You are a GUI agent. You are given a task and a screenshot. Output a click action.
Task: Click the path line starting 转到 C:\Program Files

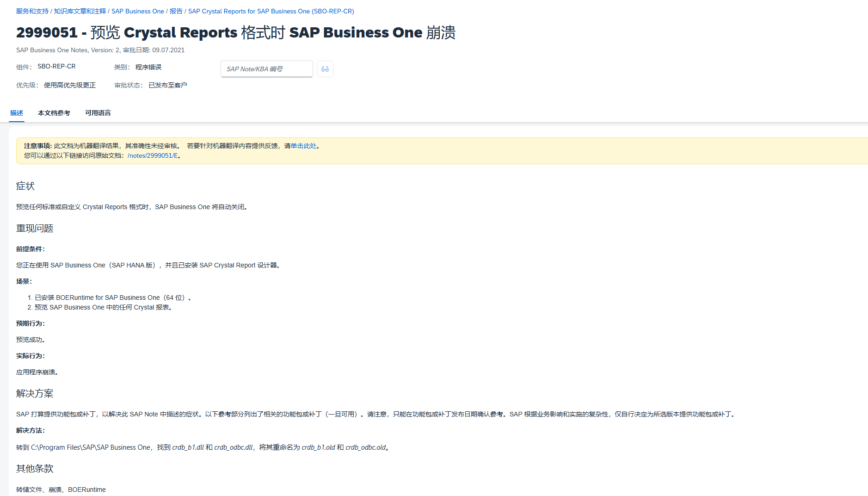(x=203, y=447)
